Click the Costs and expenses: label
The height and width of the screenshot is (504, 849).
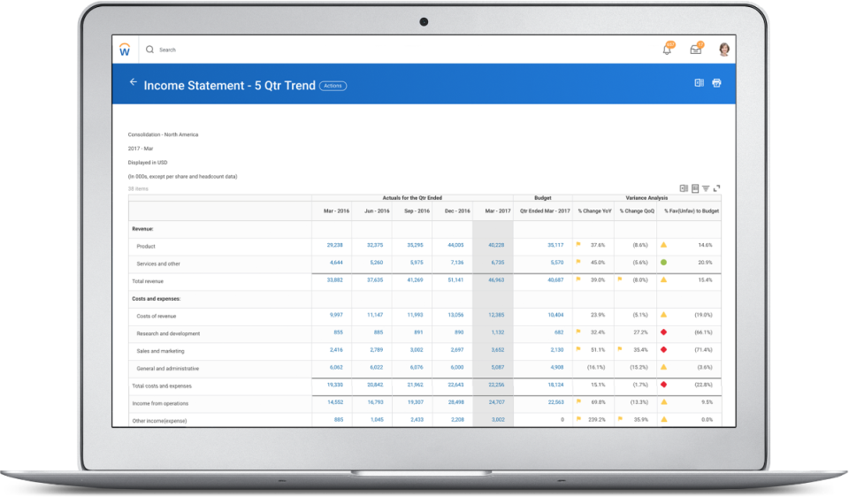(157, 299)
